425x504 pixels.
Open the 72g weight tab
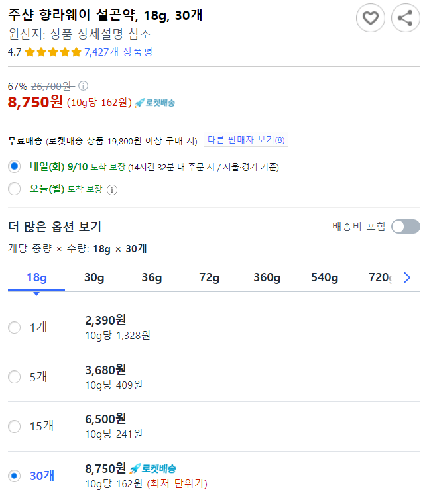[x=209, y=277]
